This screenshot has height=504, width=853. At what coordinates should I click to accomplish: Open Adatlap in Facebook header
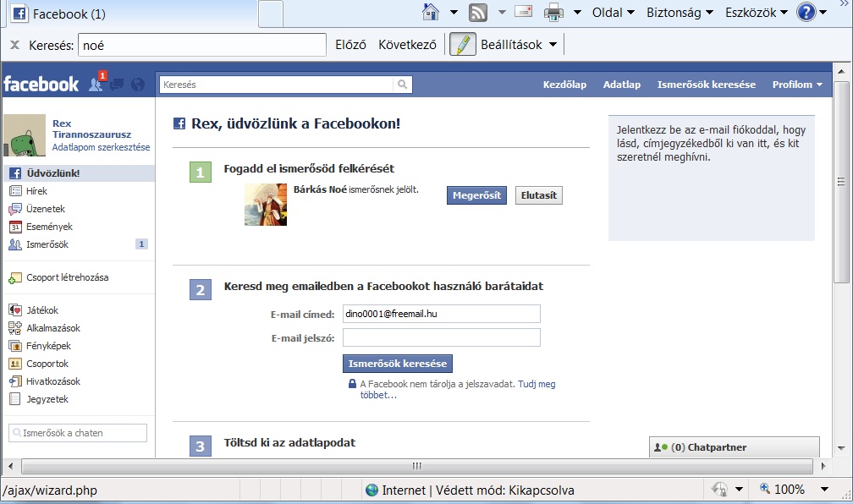tap(622, 85)
